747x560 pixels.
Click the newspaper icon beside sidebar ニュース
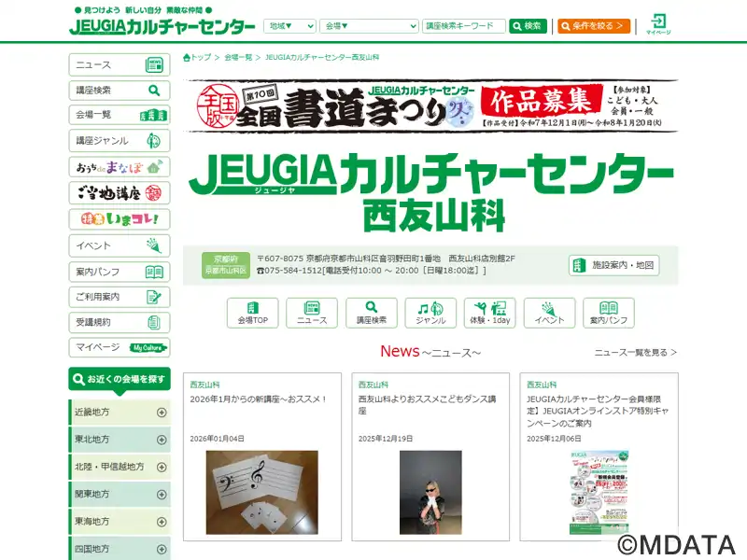click(x=154, y=64)
